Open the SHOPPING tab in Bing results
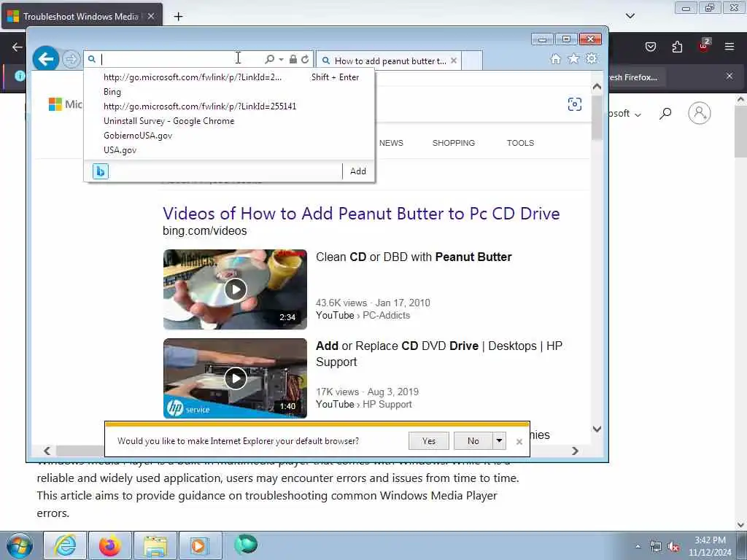Image resolution: width=747 pixels, height=560 pixels. click(x=454, y=143)
